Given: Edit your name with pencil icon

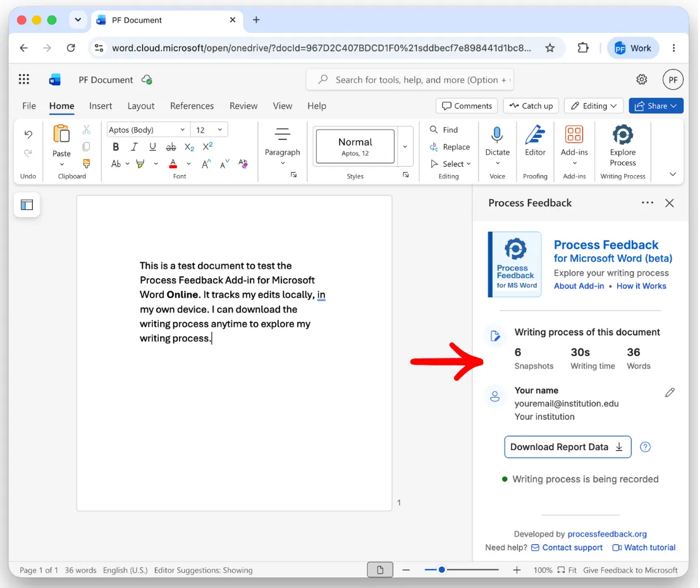Looking at the screenshot, I should tap(670, 393).
